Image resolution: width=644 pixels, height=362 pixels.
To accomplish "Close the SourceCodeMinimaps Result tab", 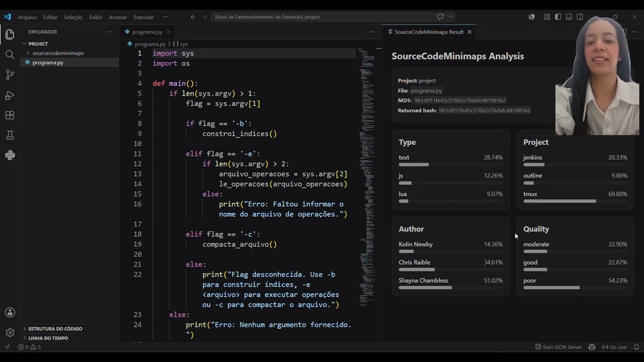I will click(x=469, y=32).
